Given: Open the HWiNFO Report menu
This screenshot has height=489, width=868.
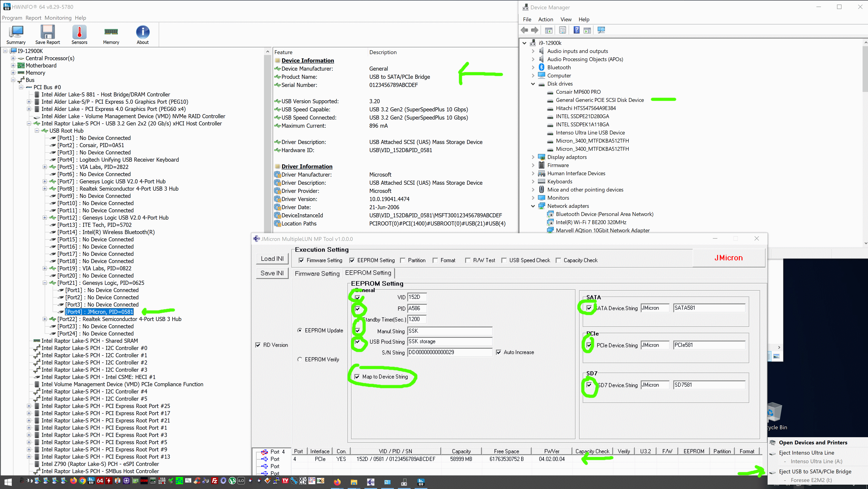Looking at the screenshot, I should [33, 18].
